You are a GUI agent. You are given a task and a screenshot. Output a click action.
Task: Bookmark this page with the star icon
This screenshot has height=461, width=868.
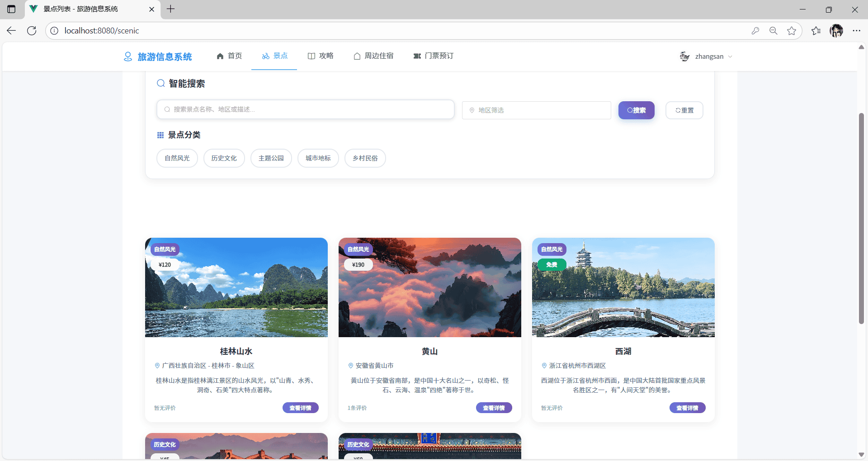point(792,31)
